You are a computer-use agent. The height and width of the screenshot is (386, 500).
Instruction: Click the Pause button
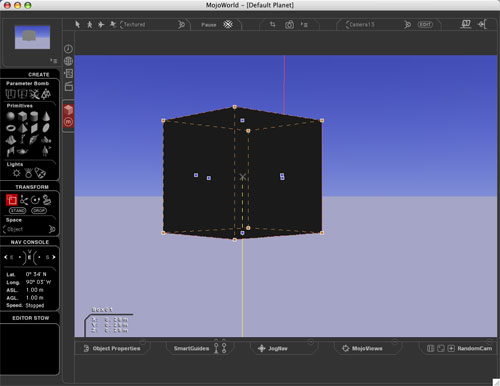tap(209, 25)
